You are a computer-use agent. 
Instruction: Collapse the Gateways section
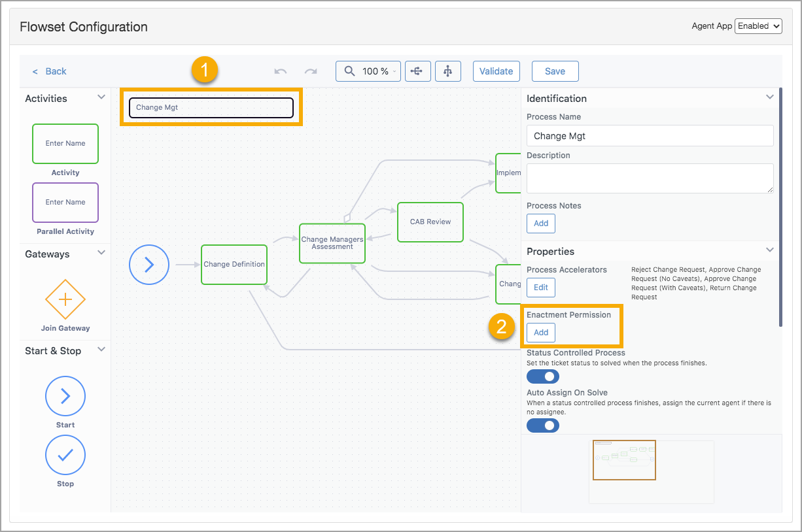101,253
